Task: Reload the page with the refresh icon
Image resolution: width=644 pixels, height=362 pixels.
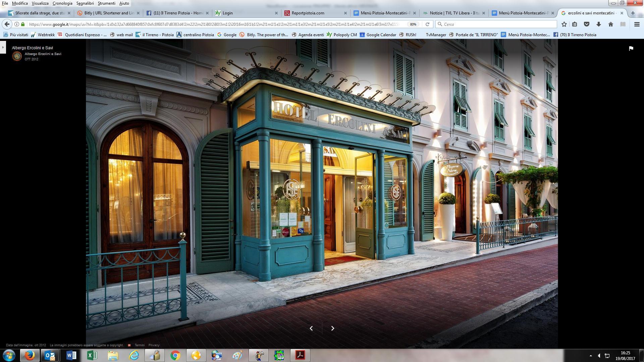Action: 427,24
